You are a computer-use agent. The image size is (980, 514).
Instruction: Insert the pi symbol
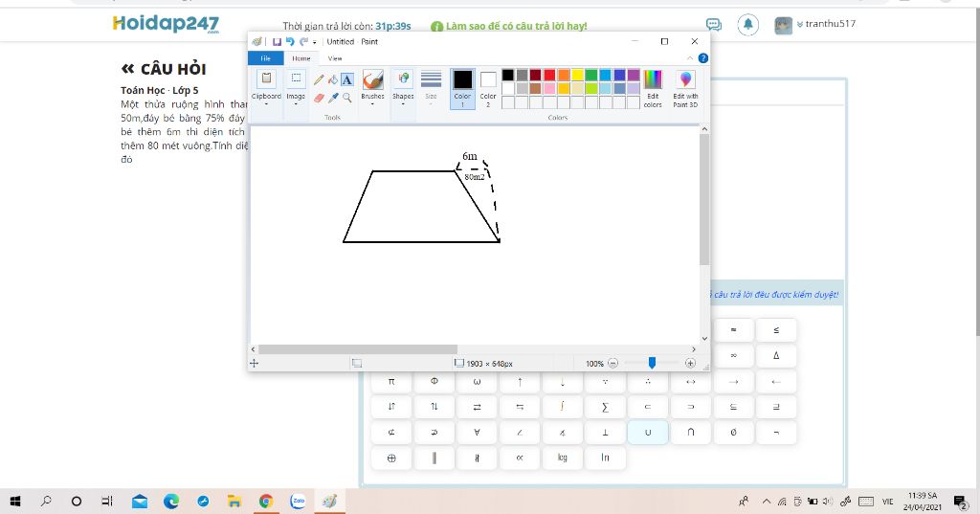391,381
